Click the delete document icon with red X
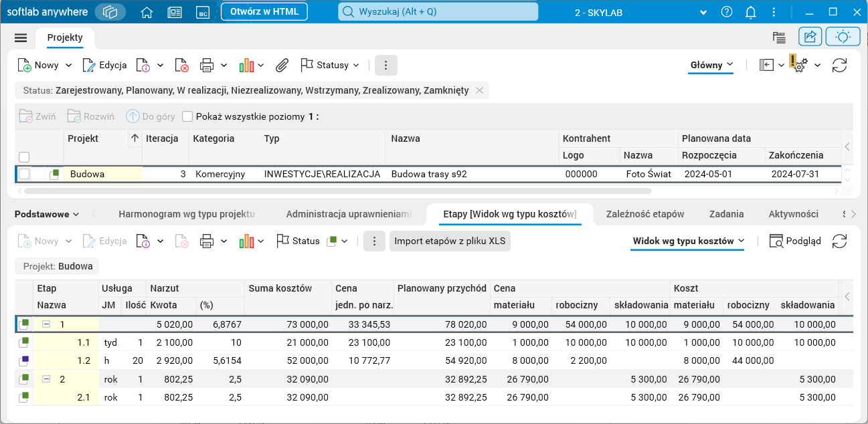 coord(181,65)
